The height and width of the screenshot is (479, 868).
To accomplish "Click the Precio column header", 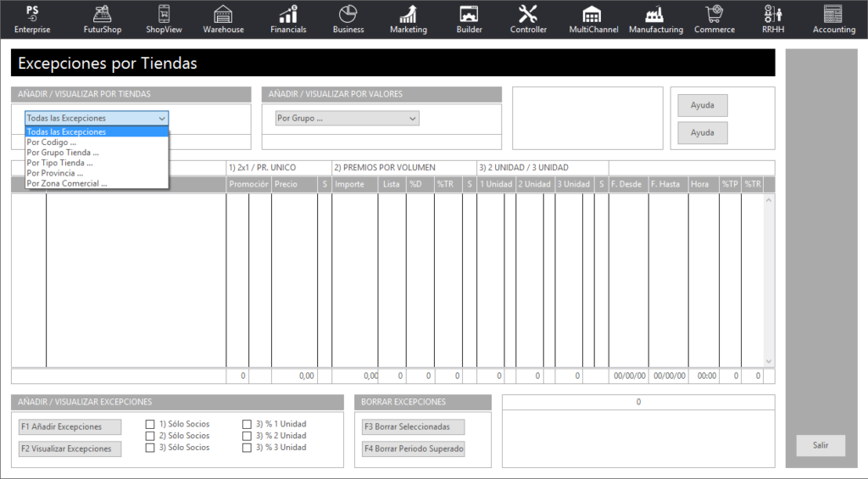I will point(294,185).
